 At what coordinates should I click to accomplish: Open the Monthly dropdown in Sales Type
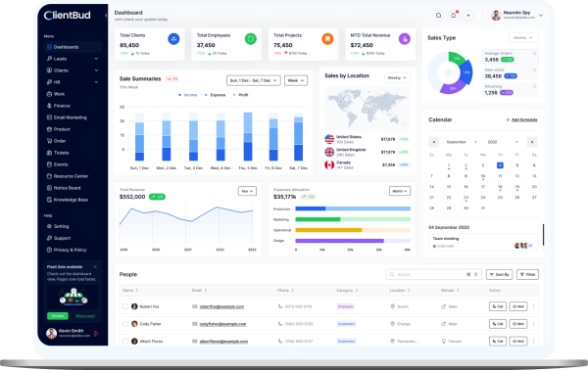pos(523,38)
